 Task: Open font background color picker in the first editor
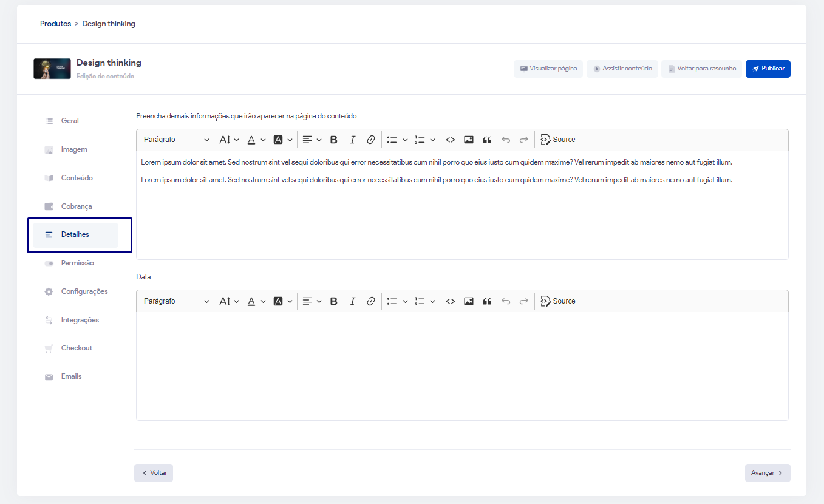282,140
